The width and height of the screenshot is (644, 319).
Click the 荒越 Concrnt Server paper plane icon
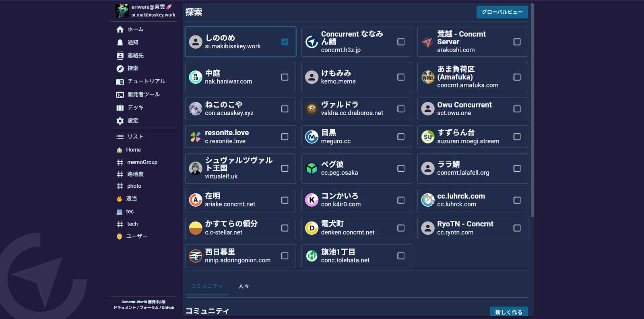[x=427, y=42]
